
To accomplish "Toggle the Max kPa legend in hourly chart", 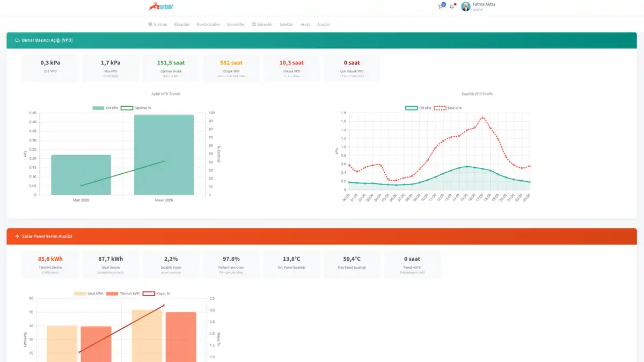I will tap(448, 108).
